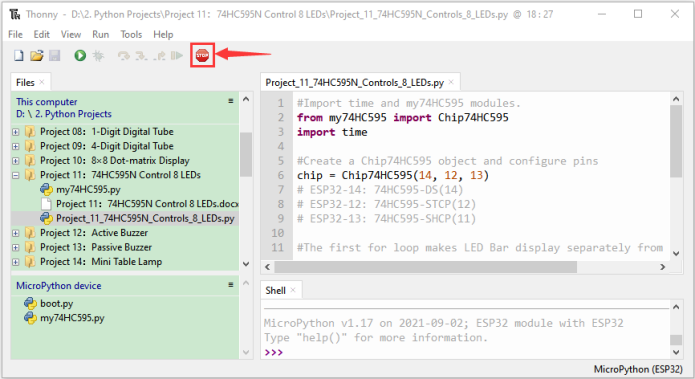Click the 'import time' code line
The height and width of the screenshot is (379, 695).
332,132
